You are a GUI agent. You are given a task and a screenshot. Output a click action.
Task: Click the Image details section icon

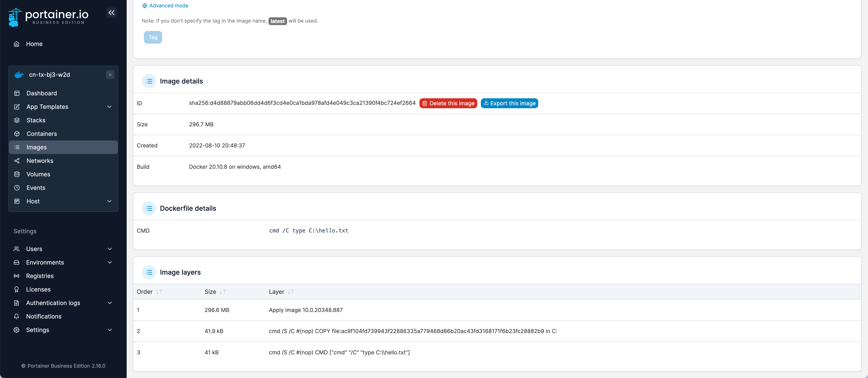(149, 81)
